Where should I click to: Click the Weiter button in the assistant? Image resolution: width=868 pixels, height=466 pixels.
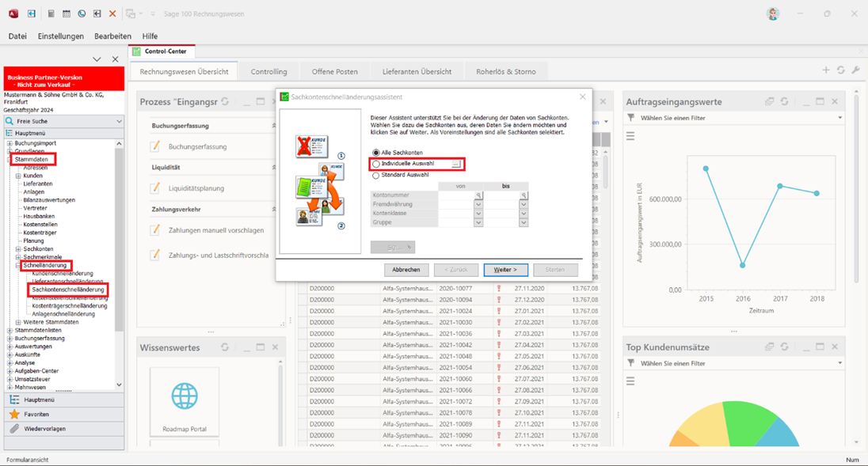[505, 270]
